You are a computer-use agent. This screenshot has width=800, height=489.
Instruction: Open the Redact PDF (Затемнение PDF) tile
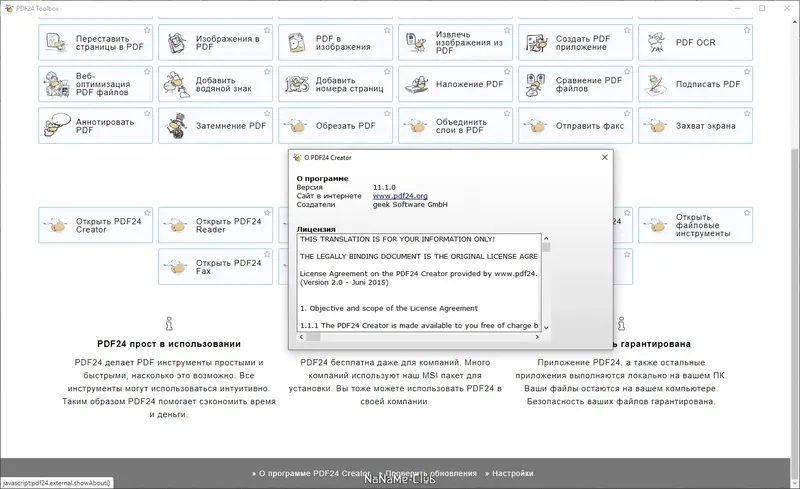click(215, 126)
